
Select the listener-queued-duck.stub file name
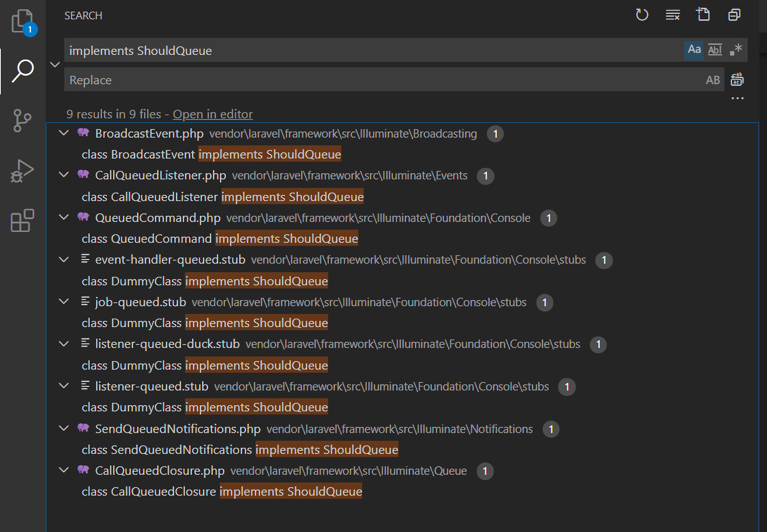[x=168, y=344]
